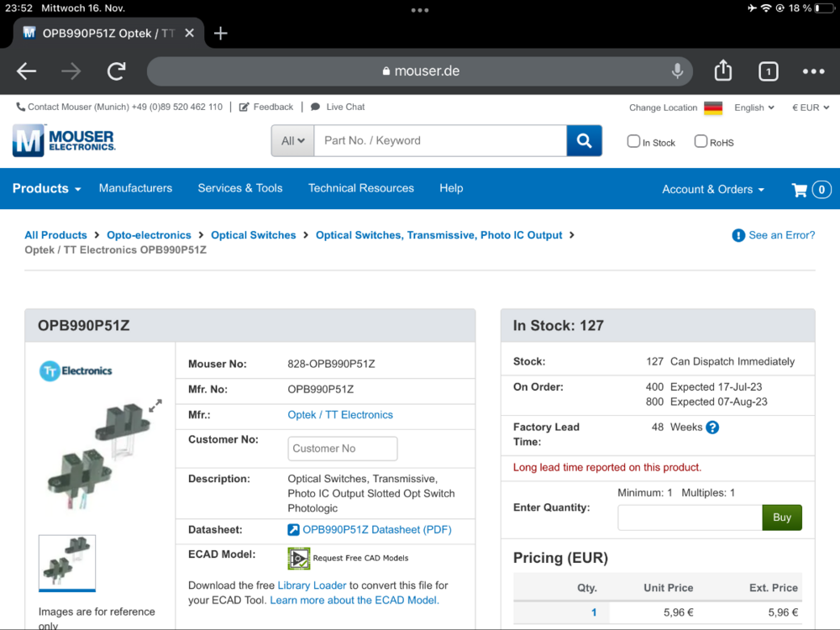Screen dimensions: 840x630
Task: Select the product image thumbnail
Action: point(67,563)
